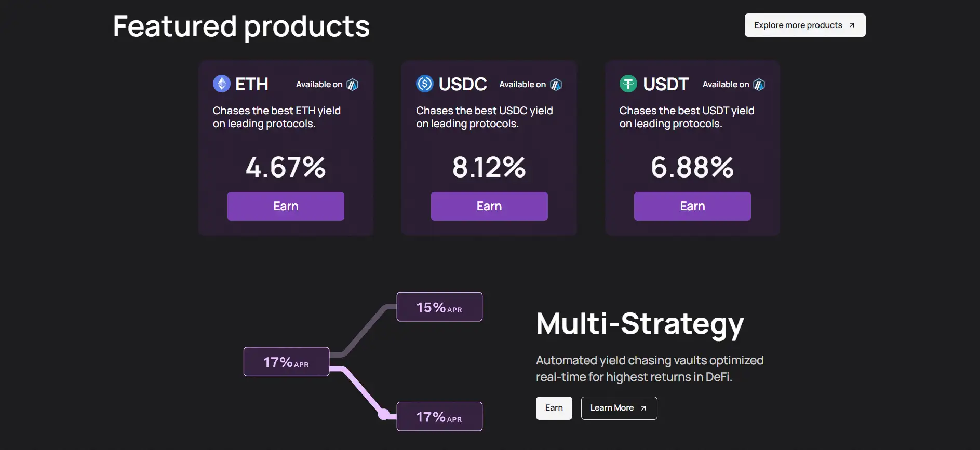
Task: Click the USDC coin icon
Action: tap(425, 84)
